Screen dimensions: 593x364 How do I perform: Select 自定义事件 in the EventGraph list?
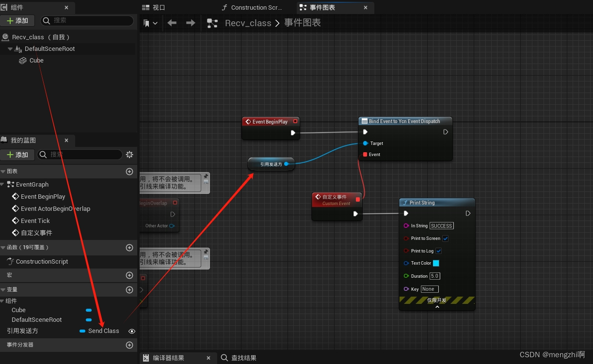click(x=36, y=233)
